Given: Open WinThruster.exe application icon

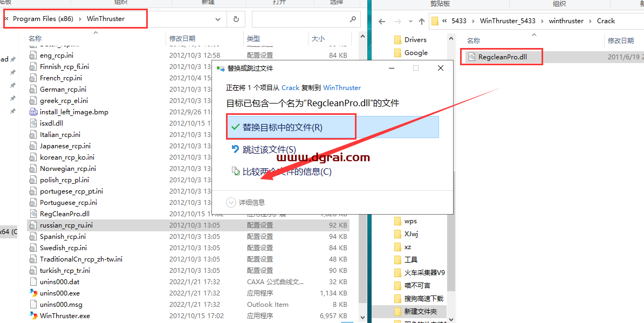Looking at the screenshot, I should coord(33,315).
